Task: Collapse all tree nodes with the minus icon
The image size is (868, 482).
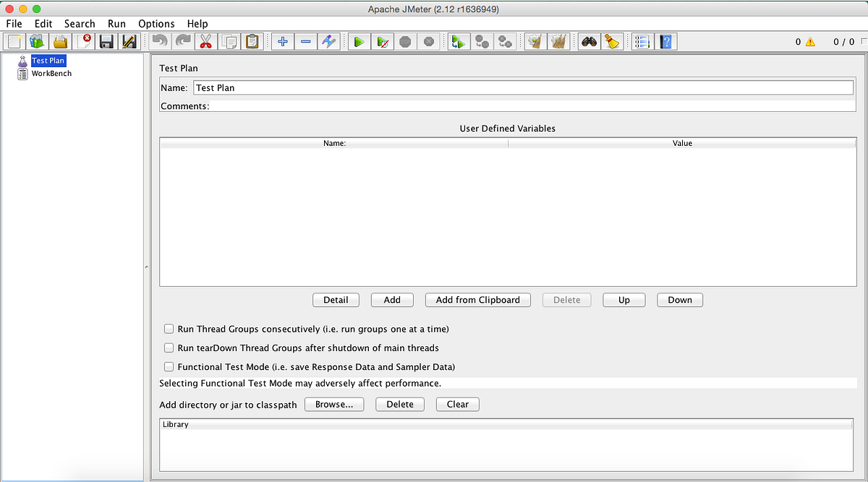Action: pyautogui.click(x=305, y=41)
